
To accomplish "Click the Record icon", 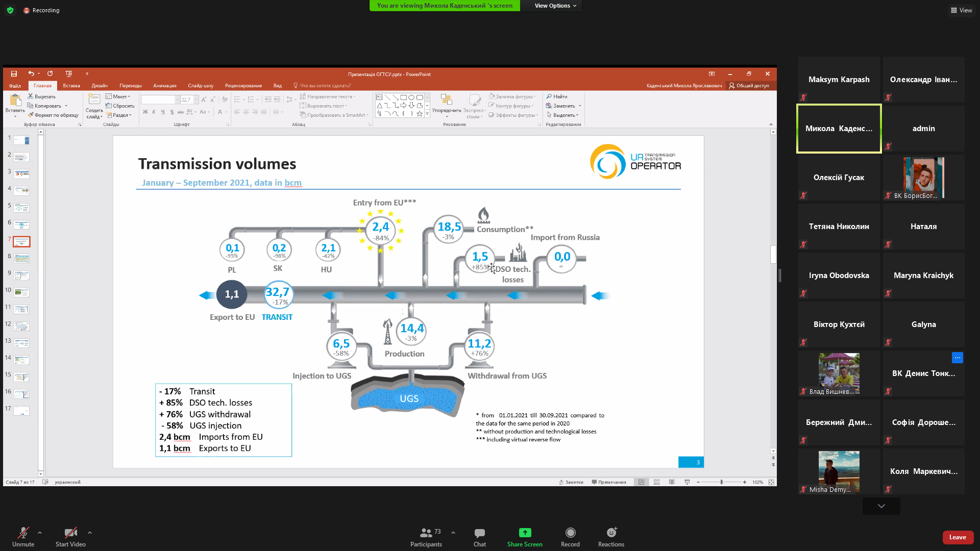I will (x=570, y=533).
